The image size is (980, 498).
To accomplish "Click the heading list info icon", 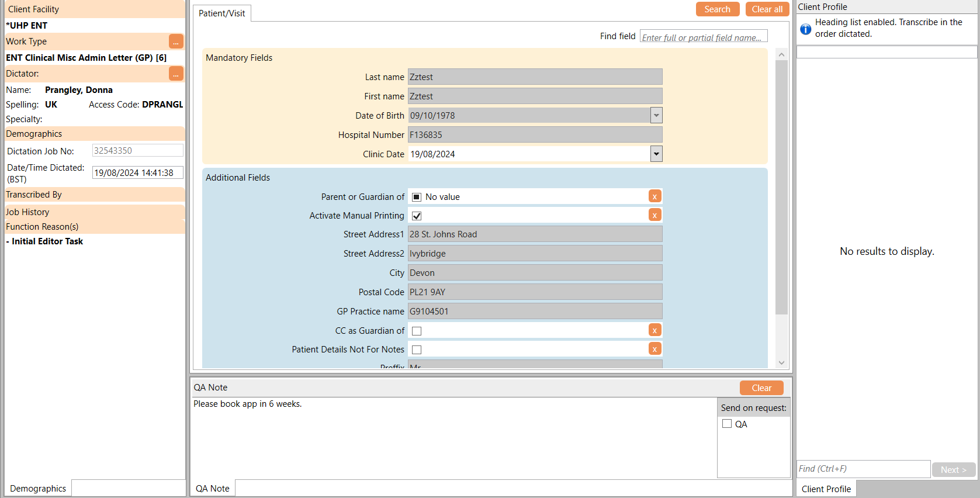I will point(805,29).
